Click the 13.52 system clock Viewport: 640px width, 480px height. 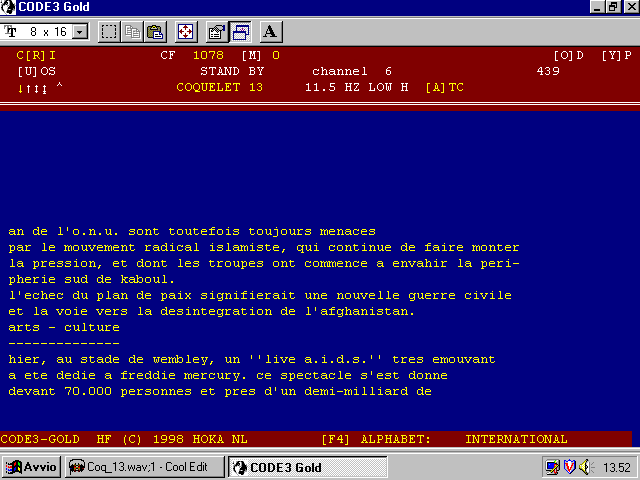tap(617, 467)
